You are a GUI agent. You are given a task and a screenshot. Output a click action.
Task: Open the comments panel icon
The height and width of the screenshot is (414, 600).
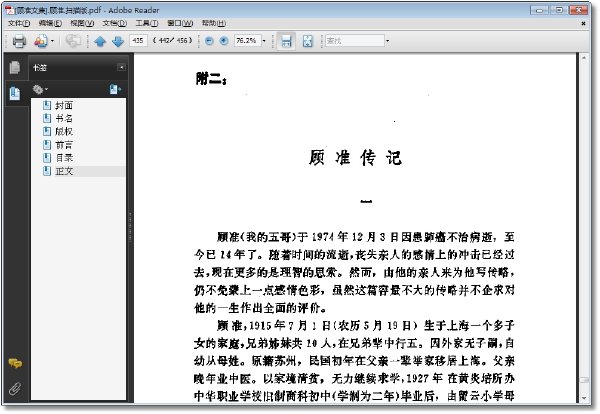click(x=15, y=363)
